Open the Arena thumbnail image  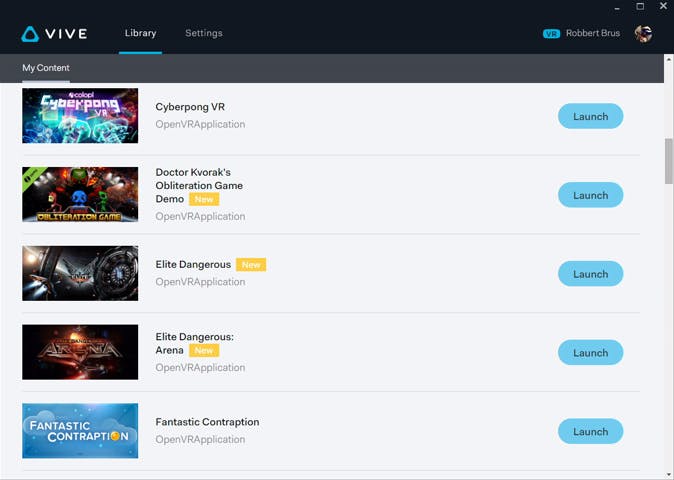point(80,352)
